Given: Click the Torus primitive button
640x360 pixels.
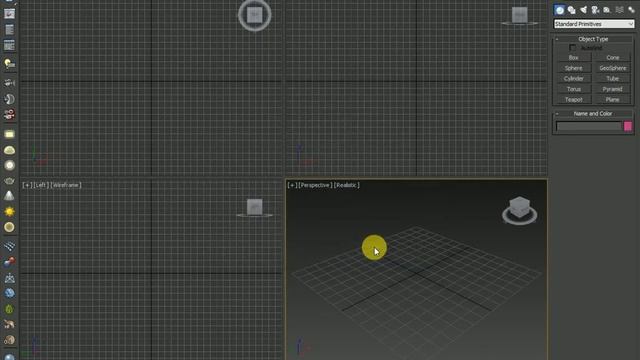Looking at the screenshot, I should click(573, 89).
